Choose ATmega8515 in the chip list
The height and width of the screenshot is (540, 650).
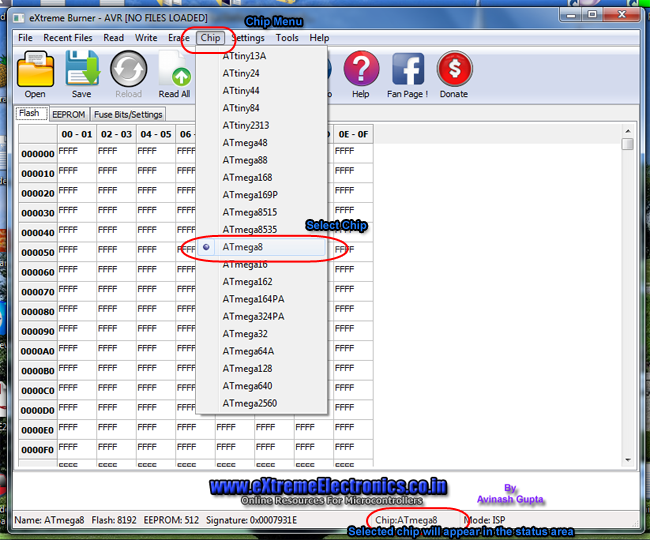coord(261,212)
